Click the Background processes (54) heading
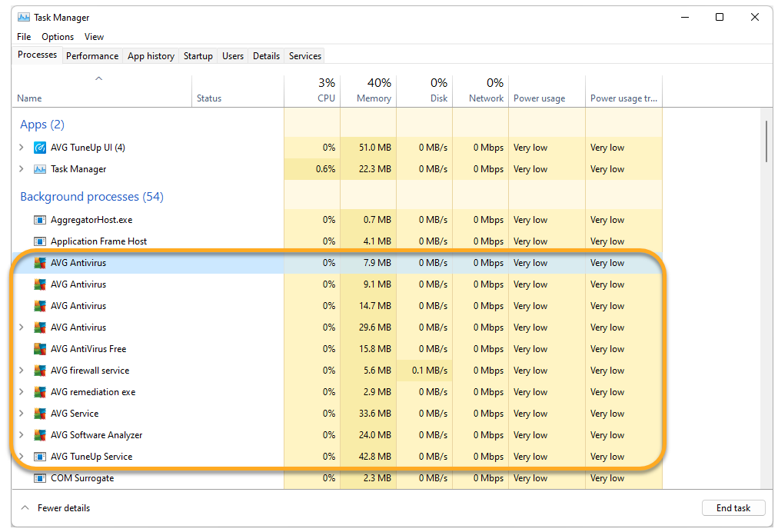778x532 pixels. tap(91, 197)
